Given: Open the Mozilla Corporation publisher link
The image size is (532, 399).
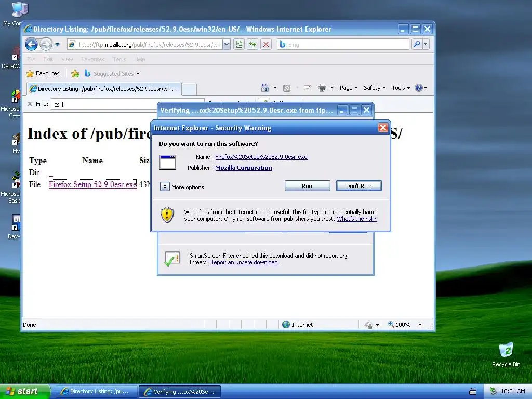Looking at the screenshot, I should (243, 168).
